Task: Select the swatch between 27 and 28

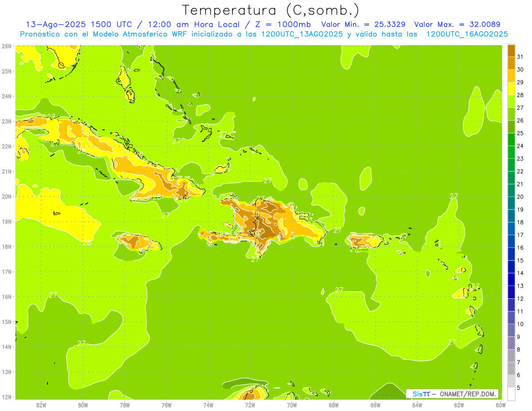Action: click(511, 102)
